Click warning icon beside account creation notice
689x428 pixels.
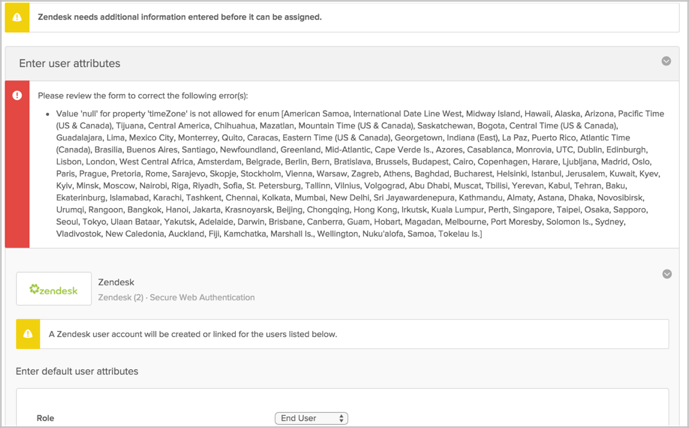pos(28,334)
